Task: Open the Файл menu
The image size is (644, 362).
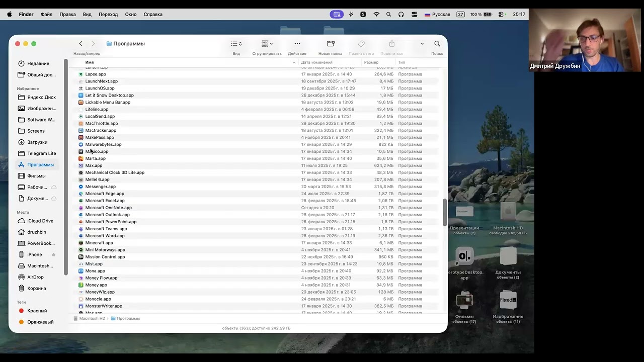Action: pos(46,15)
